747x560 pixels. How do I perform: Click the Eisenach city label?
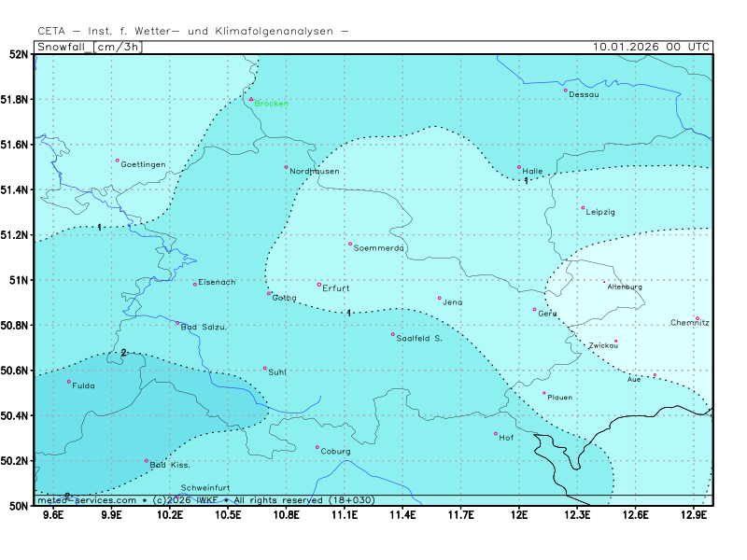217,282
